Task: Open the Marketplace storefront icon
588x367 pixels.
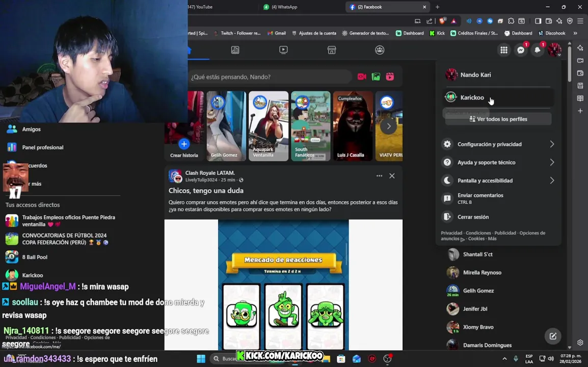Action: [x=332, y=50]
